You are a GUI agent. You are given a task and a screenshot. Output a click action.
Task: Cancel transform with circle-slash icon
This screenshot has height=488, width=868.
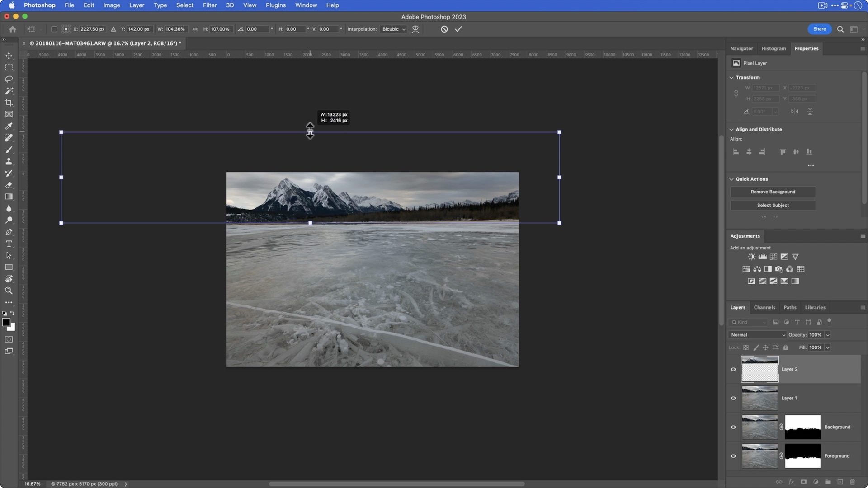pyautogui.click(x=444, y=29)
